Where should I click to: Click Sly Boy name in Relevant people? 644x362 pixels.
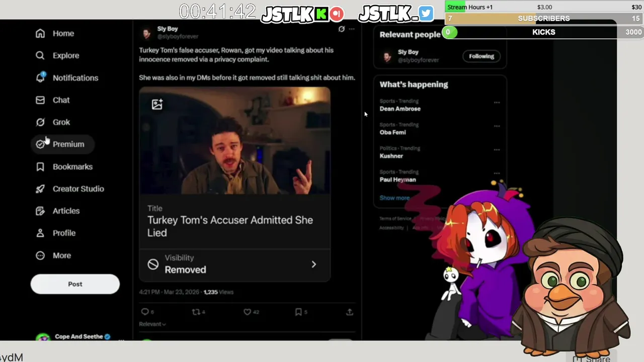(x=408, y=52)
